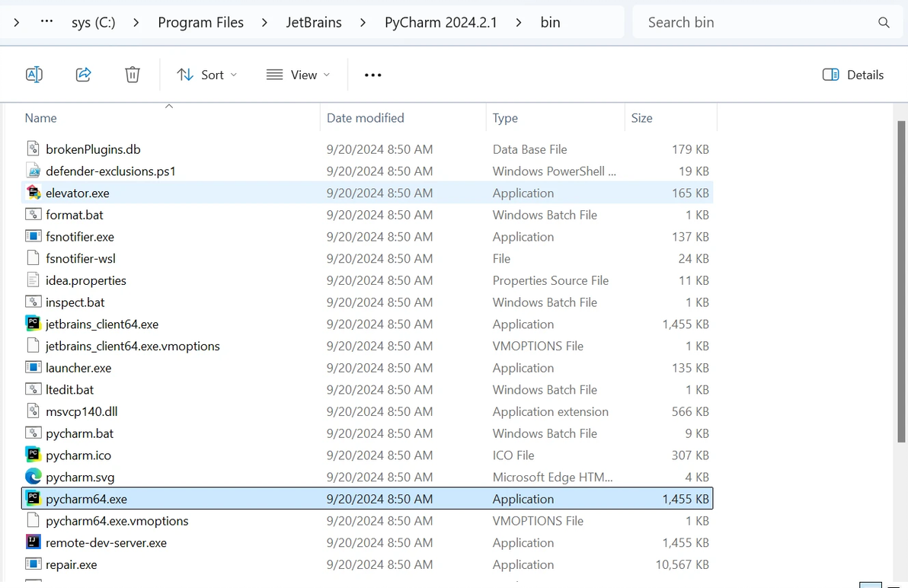Toggle the Details pane button
The height and width of the screenshot is (588, 908).
click(853, 75)
